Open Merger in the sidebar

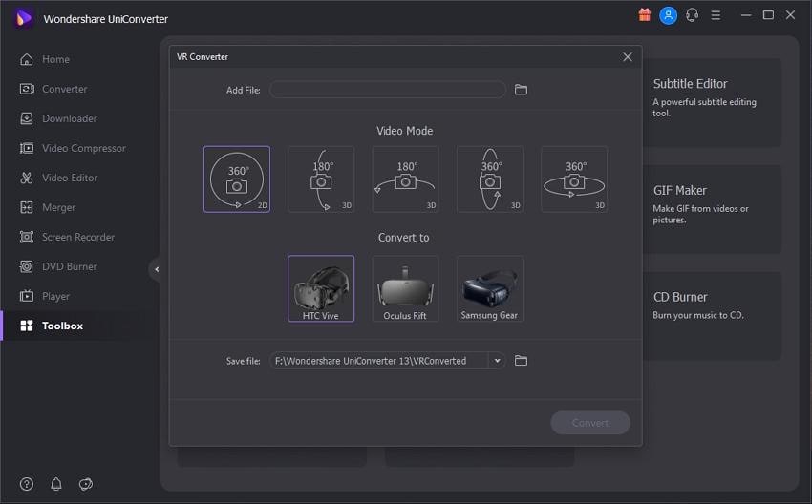click(x=47, y=207)
